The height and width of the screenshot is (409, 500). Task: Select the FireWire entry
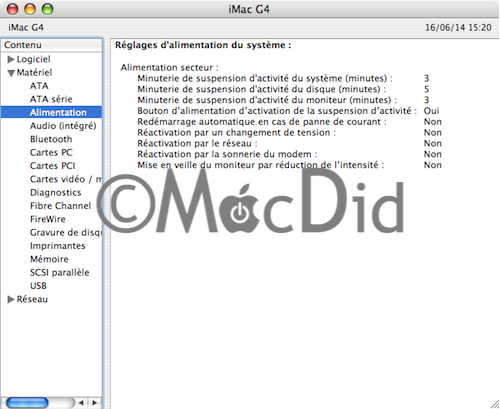pyautogui.click(x=48, y=219)
